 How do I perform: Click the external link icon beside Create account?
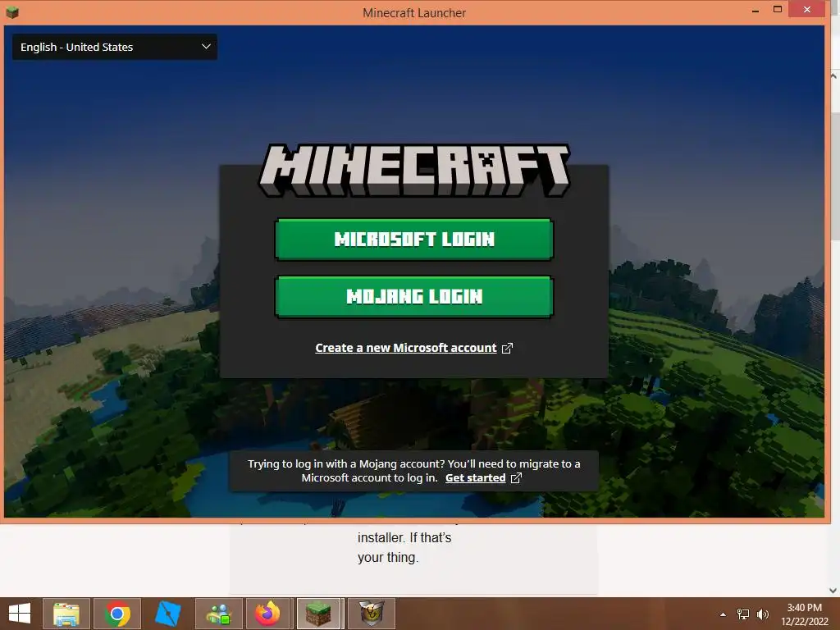click(x=507, y=348)
